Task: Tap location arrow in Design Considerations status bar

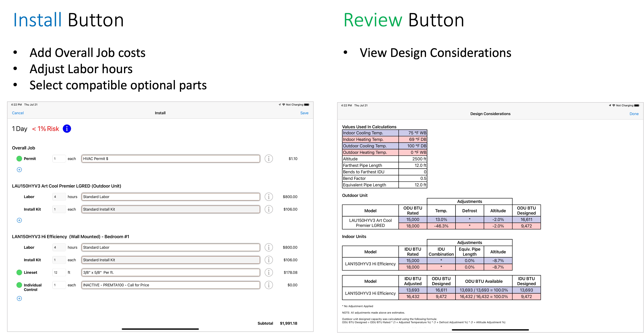Action: click(610, 105)
